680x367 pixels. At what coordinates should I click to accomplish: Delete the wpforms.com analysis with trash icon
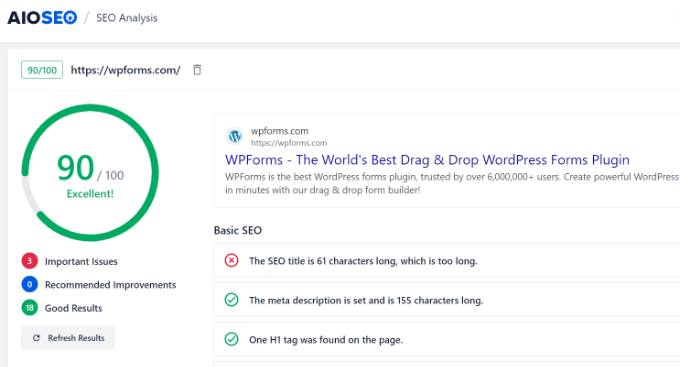[x=197, y=70]
